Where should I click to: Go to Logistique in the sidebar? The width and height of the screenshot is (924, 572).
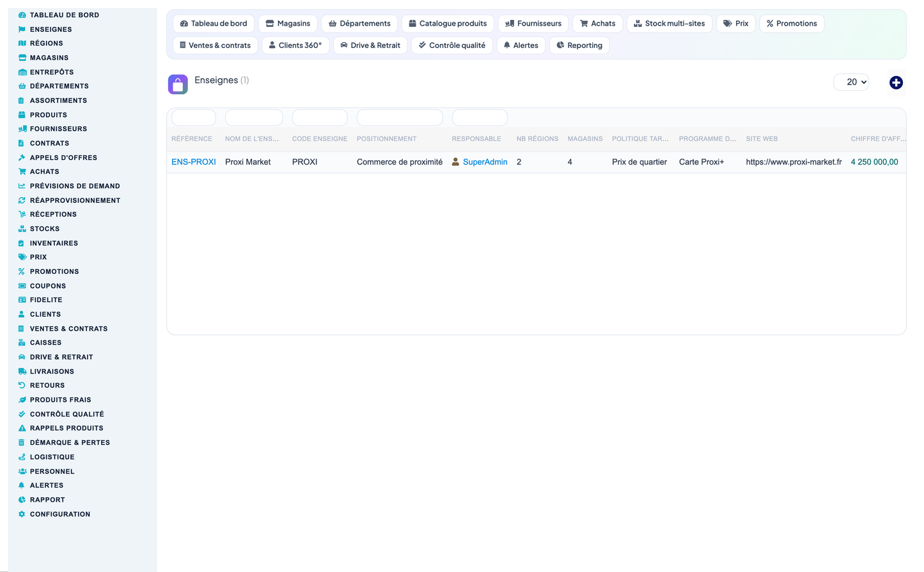point(52,457)
